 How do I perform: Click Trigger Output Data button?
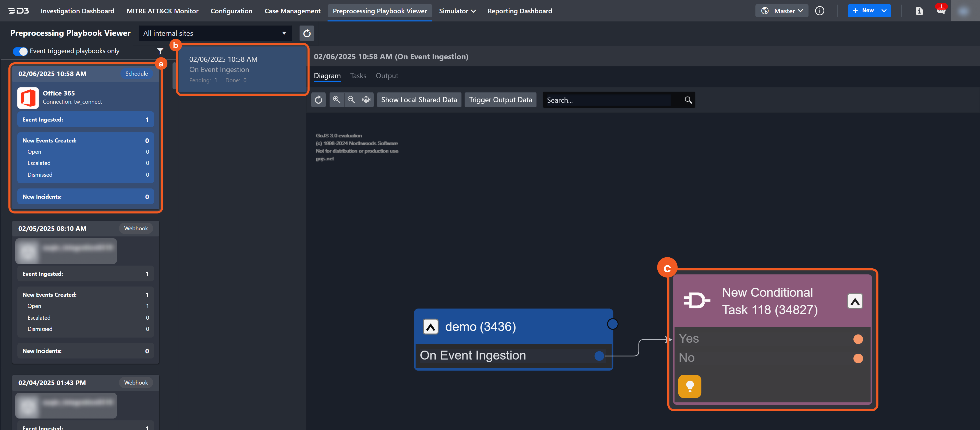(x=500, y=100)
